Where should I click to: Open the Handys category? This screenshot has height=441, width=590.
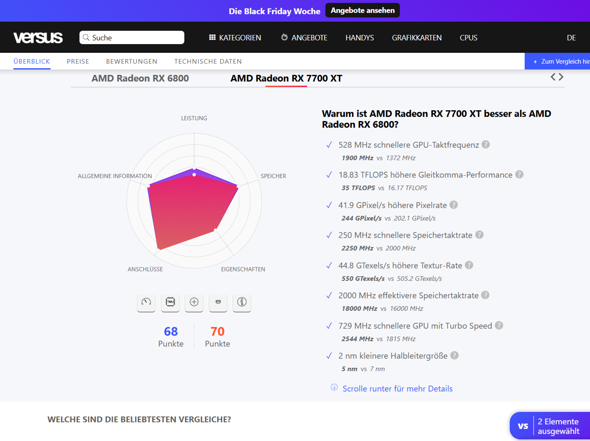click(360, 38)
